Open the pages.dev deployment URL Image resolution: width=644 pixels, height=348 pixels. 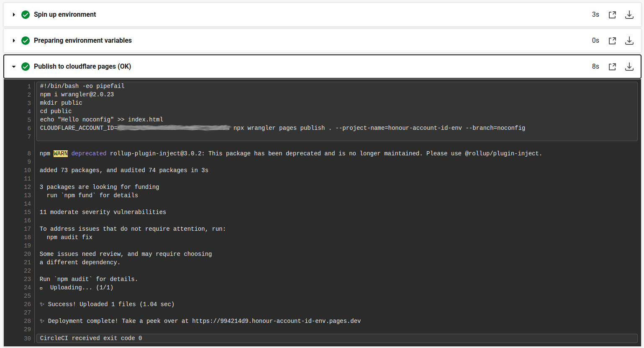(x=277, y=321)
